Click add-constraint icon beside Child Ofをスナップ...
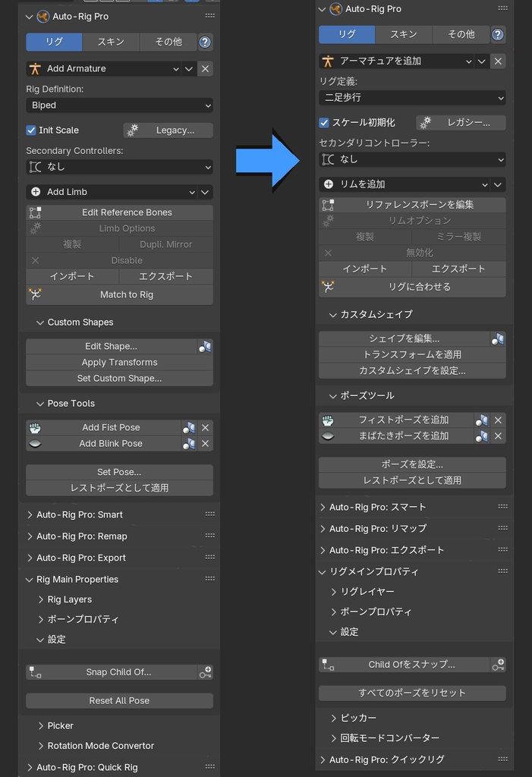 point(499,665)
